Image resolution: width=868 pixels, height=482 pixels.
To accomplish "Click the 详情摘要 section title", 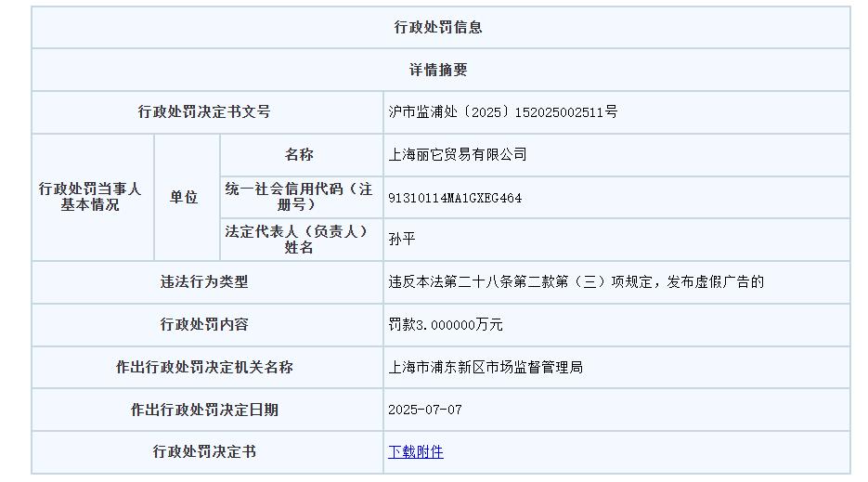I will [438, 70].
